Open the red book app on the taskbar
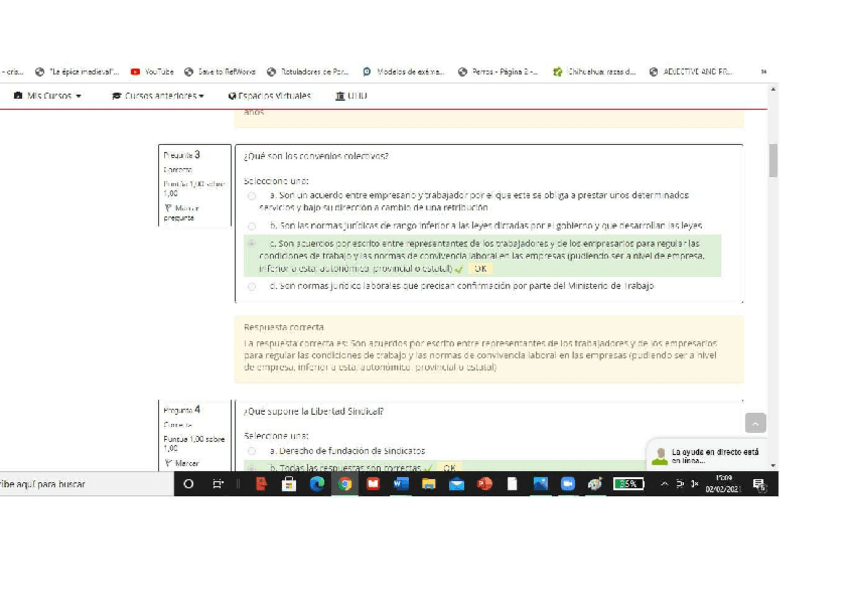The width and height of the screenshot is (848, 599). (373, 484)
